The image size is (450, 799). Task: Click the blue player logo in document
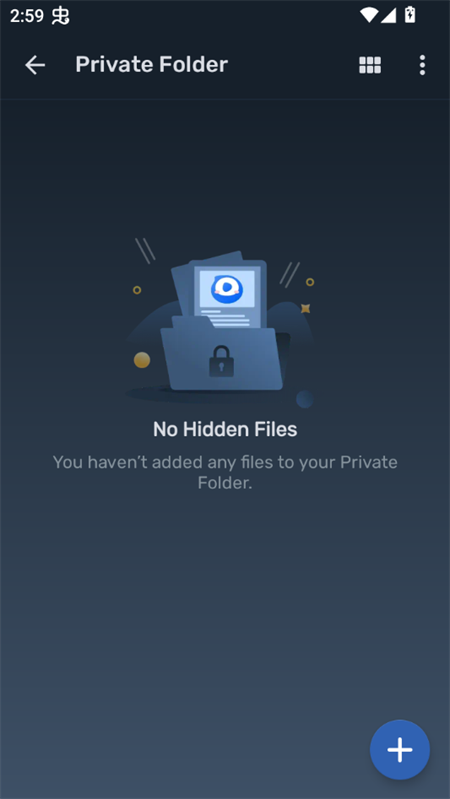pyautogui.click(x=227, y=289)
